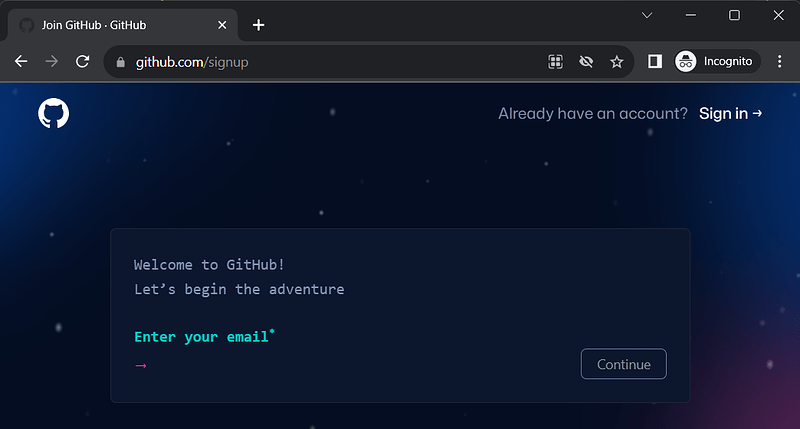This screenshot has width=800, height=429.
Task: Reload the GitHub signup page
Action: pos(83,62)
